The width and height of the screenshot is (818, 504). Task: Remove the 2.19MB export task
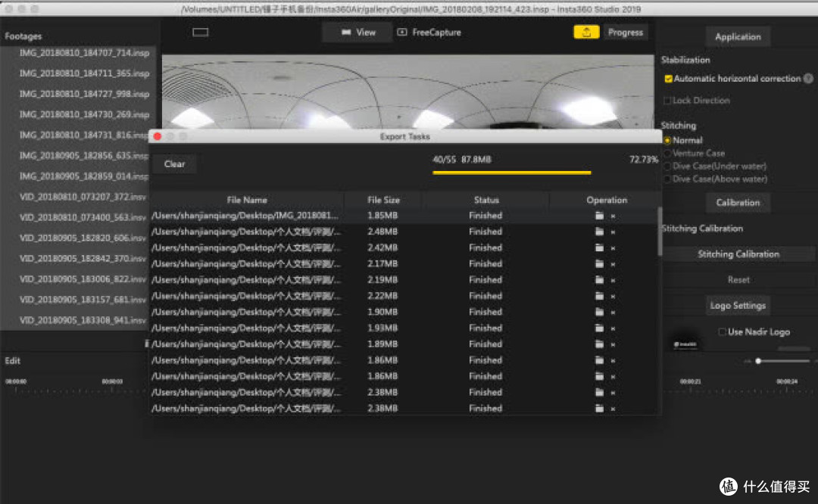tap(613, 281)
